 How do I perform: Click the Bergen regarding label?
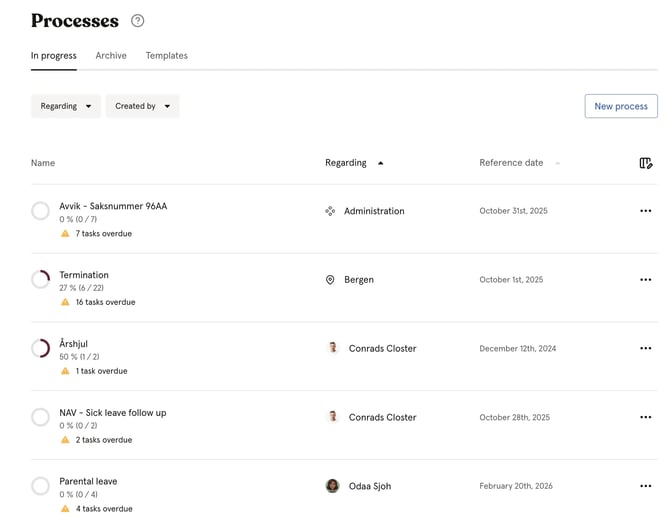[x=359, y=279]
